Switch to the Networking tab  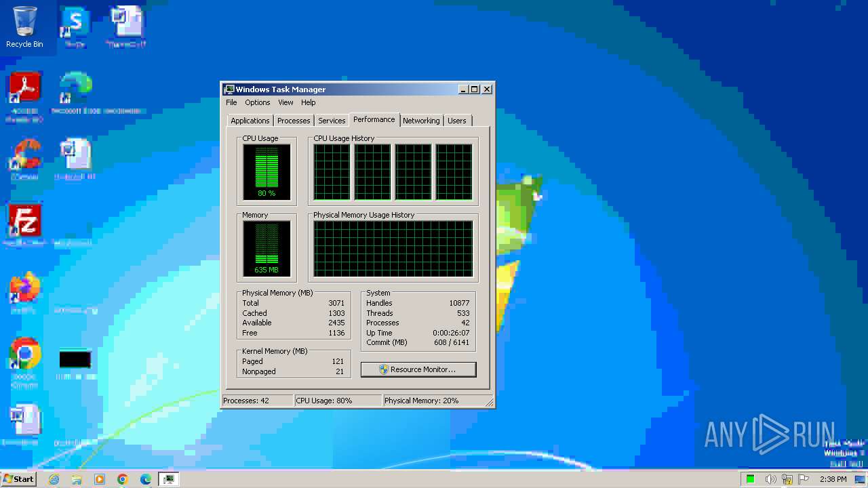coord(421,121)
